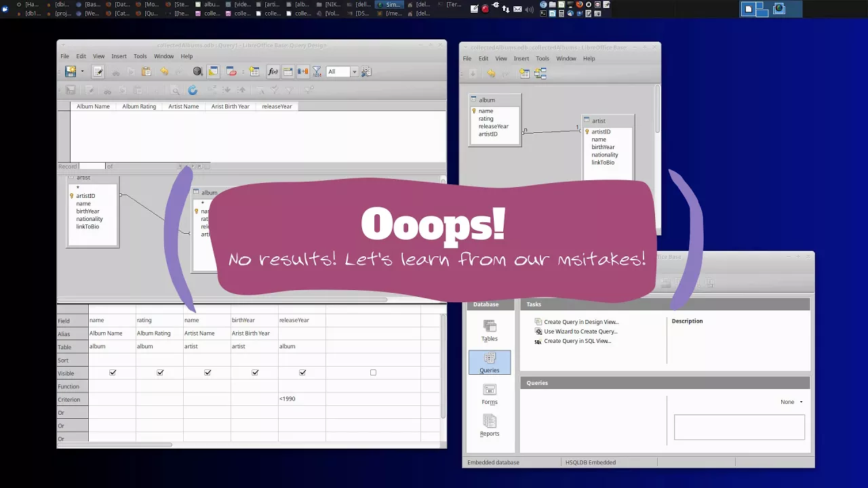
Task: Click the Refresh icon in results toolbar
Action: coord(193,89)
